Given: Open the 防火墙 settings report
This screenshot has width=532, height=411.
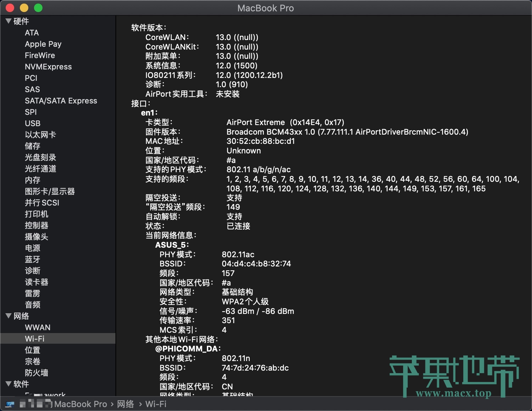Looking at the screenshot, I should [x=36, y=372].
